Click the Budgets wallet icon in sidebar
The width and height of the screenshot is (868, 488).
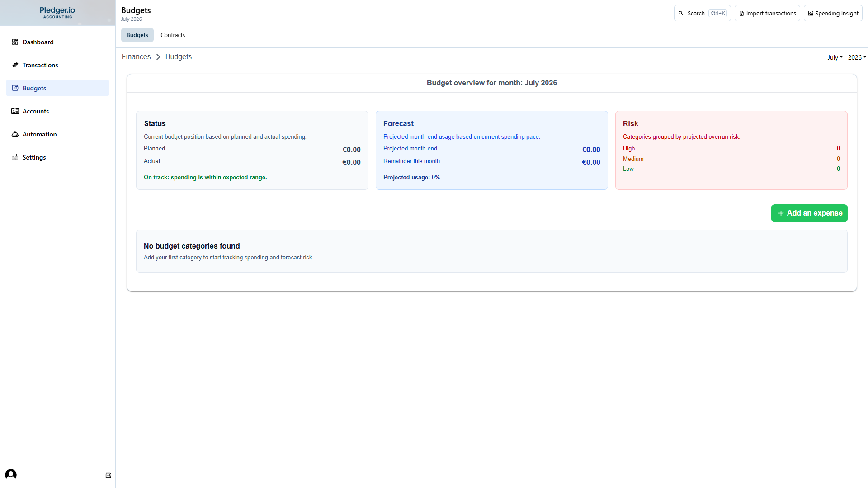click(15, 88)
